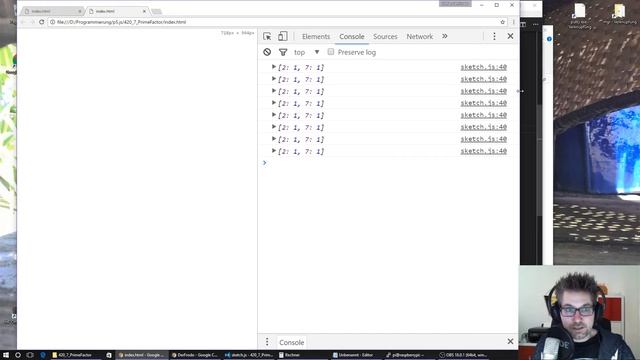640x360 pixels.
Task: Switch to the Unbenannt - Editor window
Action: coord(356,355)
